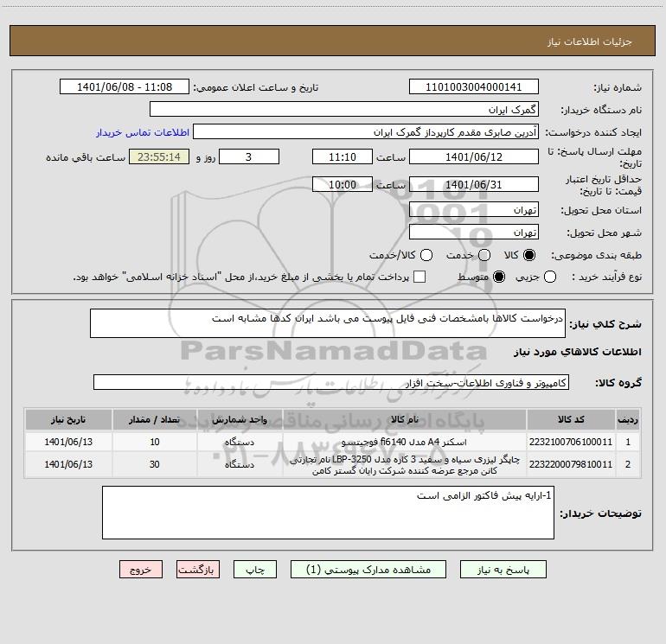
Task: Click the اطلاعات کالاهای مورد نیاز heading
Action: (x=577, y=352)
